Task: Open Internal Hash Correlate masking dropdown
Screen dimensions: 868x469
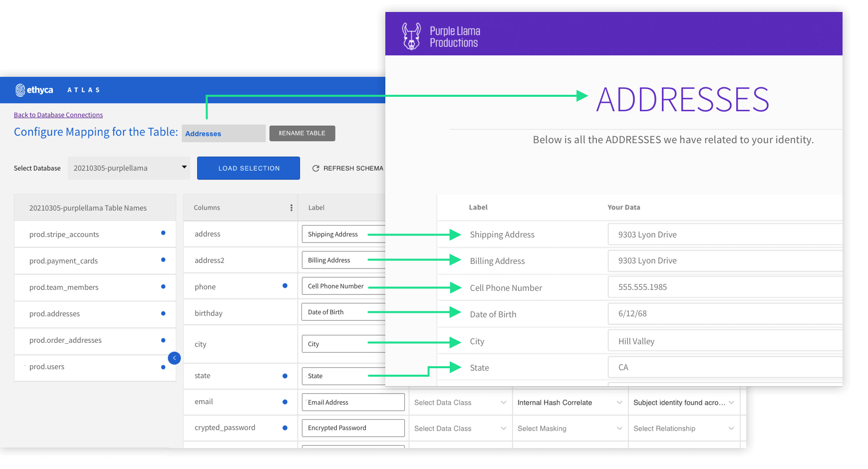Action: point(570,403)
